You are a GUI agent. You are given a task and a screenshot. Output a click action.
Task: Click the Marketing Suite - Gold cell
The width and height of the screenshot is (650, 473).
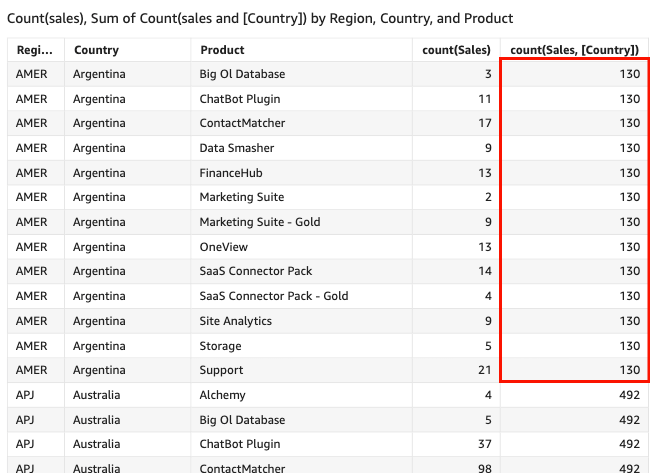[x=260, y=222]
